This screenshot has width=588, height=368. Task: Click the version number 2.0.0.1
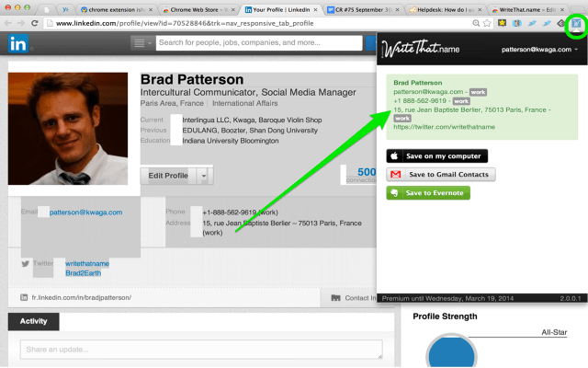571,298
